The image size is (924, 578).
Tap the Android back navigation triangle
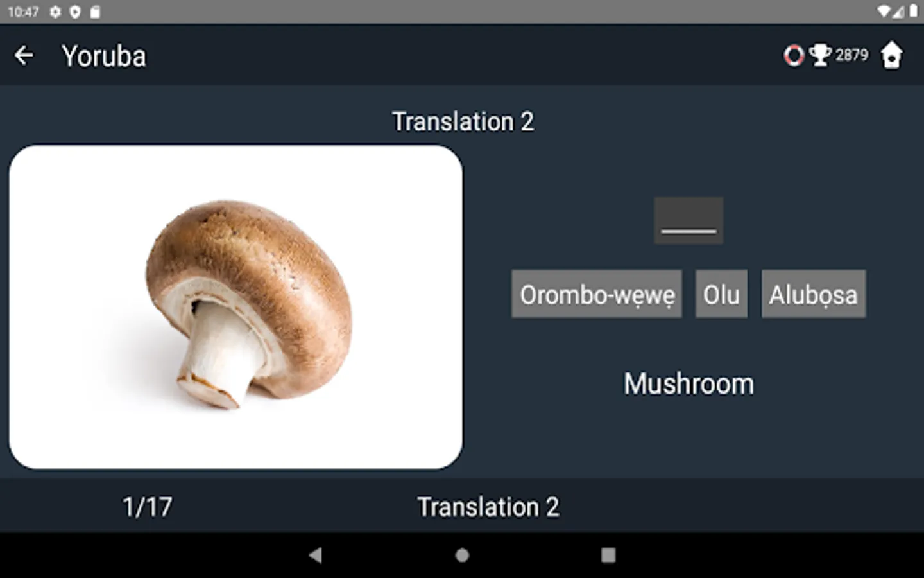click(x=315, y=555)
